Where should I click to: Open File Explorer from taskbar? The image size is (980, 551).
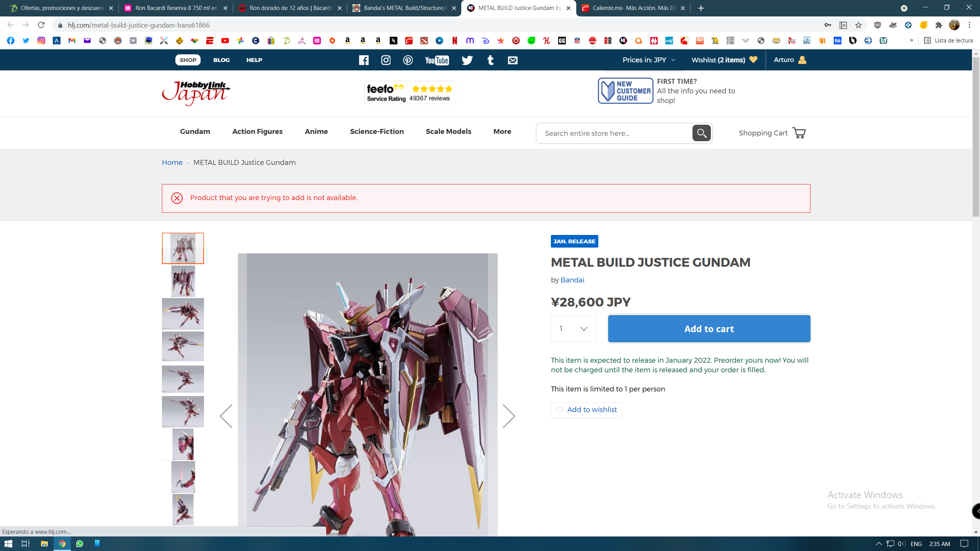coord(44,544)
